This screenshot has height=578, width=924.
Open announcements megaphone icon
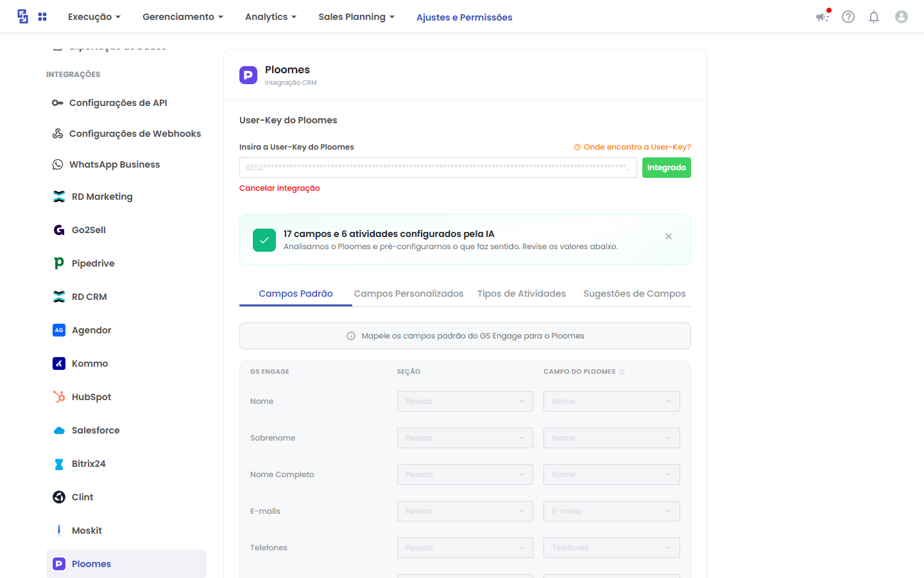[x=823, y=17]
